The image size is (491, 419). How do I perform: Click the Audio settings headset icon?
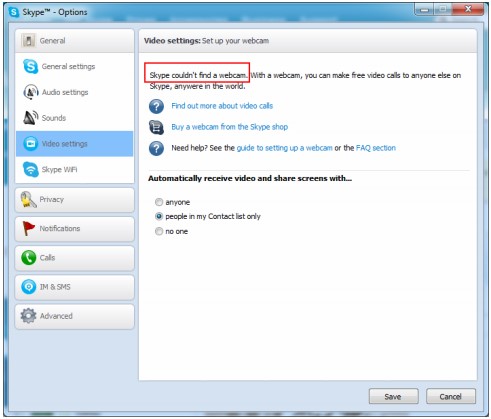pyautogui.click(x=31, y=92)
